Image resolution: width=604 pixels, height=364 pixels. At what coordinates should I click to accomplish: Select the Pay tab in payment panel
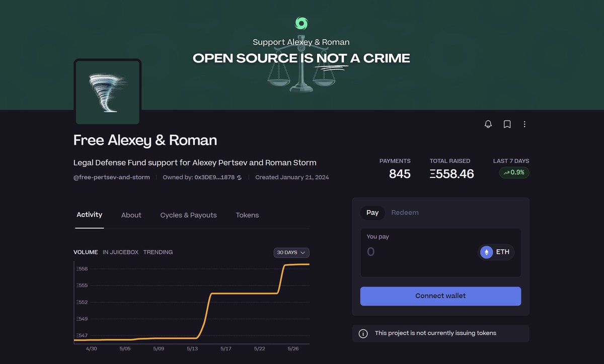(372, 213)
